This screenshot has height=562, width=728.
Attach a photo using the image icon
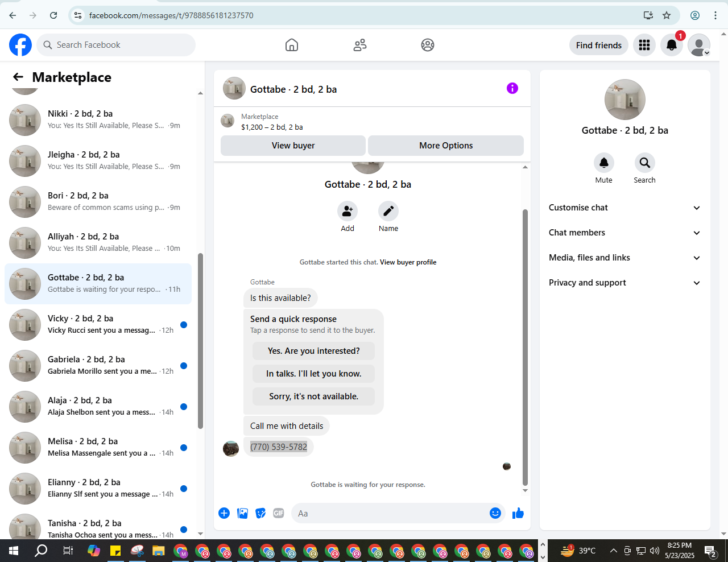(x=243, y=513)
